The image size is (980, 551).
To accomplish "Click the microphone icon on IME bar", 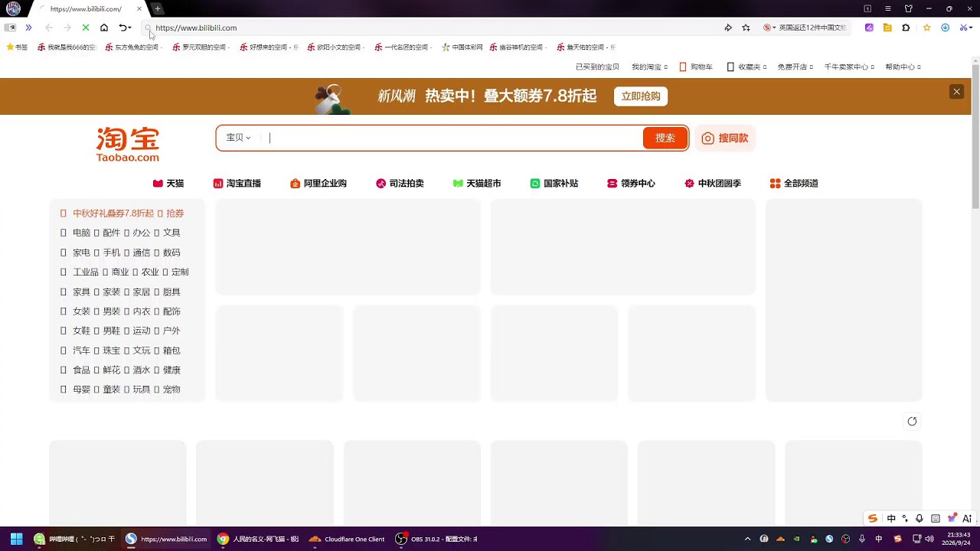I will [x=920, y=518].
